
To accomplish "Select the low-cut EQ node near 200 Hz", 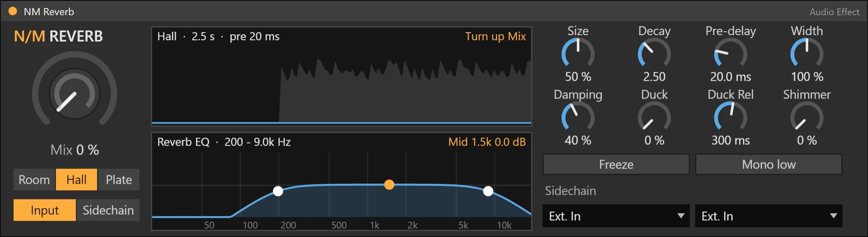I will click(278, 191).
